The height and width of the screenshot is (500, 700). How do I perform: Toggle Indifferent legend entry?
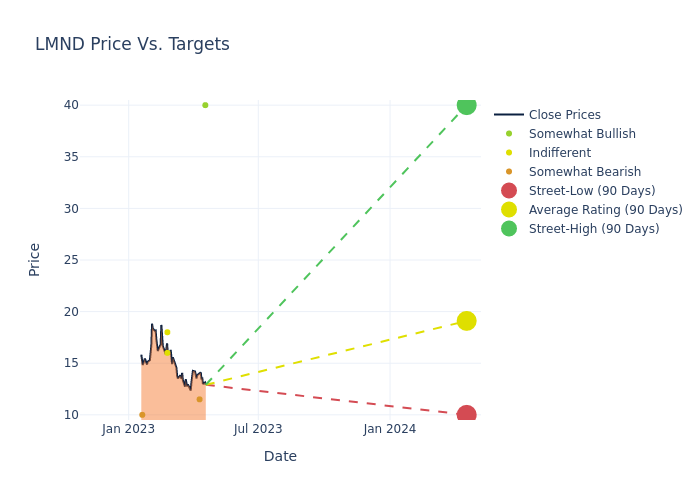(559, 153)
